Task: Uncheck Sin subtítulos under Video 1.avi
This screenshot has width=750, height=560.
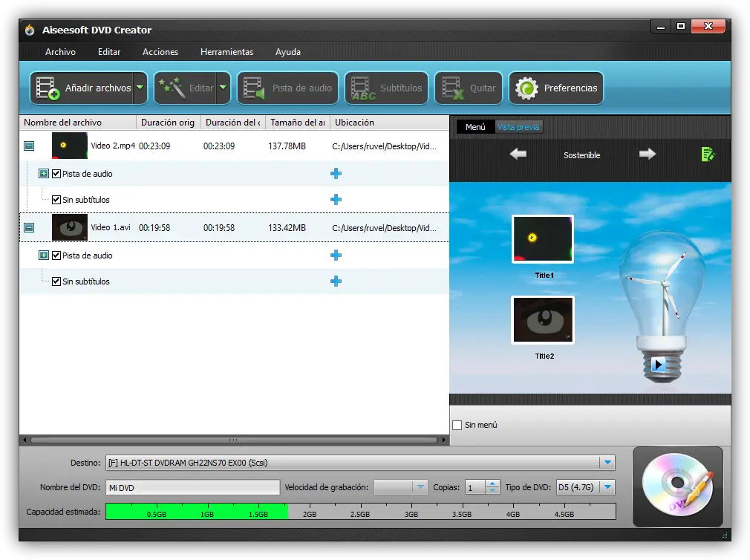Action: click(x=56, y=281)
